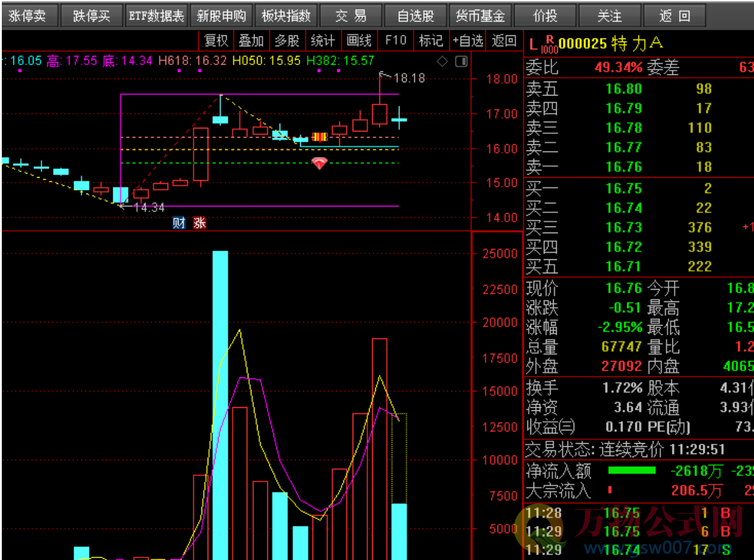Click the 收益(三) value 0.170
The image size is (754, 560).
(x=624, y=427)
